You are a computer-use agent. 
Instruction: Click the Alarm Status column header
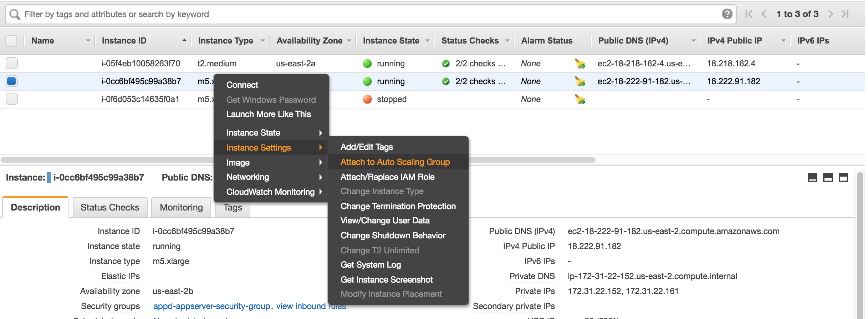tap(547, 41)
